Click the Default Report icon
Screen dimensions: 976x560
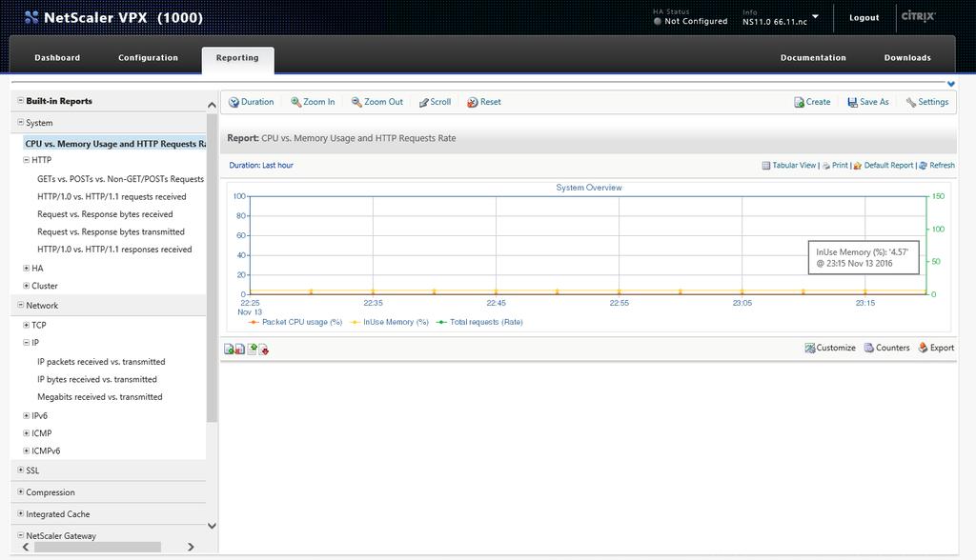tap(858, 166)
